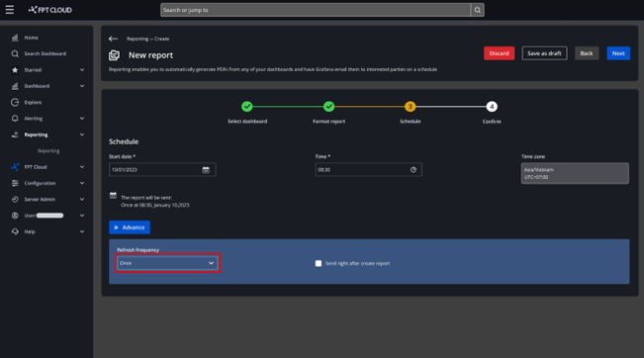Expand the Alerting menu chevron
644x358 pixels.
82,119
